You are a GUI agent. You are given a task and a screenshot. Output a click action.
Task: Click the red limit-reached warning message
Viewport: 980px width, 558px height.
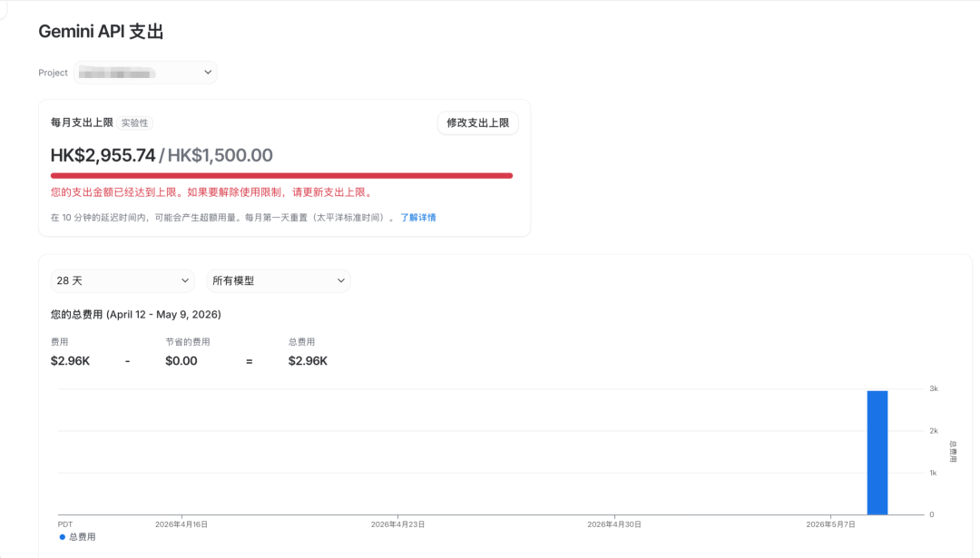tap(212, 192)
